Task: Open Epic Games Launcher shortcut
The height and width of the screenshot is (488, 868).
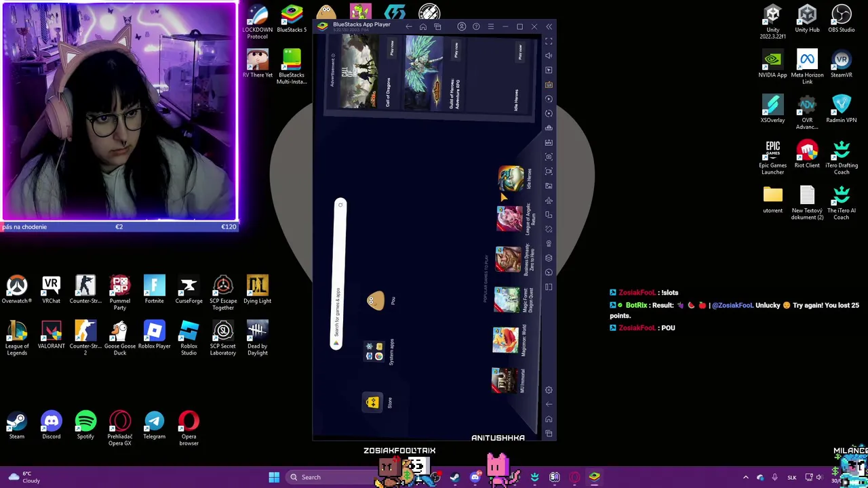Action: point(772,157)
